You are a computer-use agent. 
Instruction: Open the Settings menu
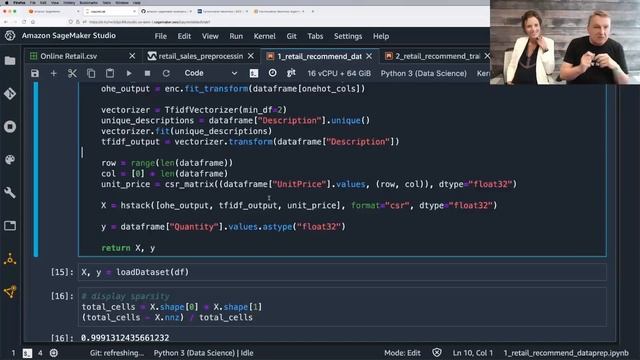click(x=348, y=36)
